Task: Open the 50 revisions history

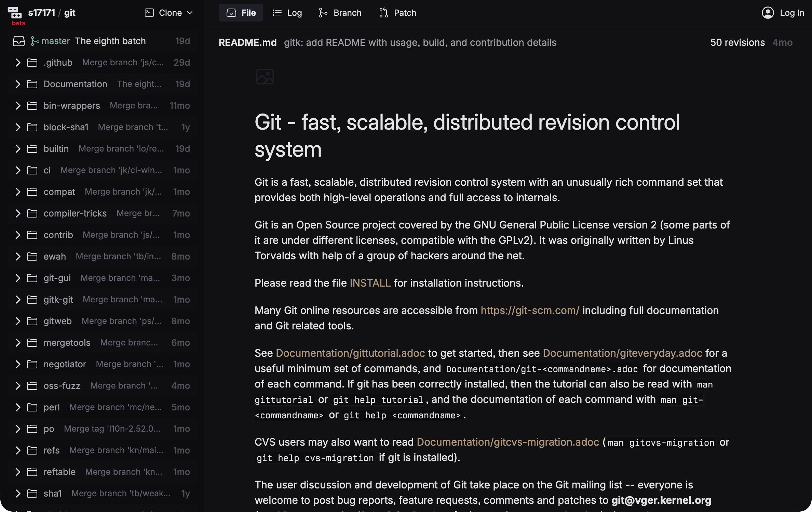Action: click(737, 42)
